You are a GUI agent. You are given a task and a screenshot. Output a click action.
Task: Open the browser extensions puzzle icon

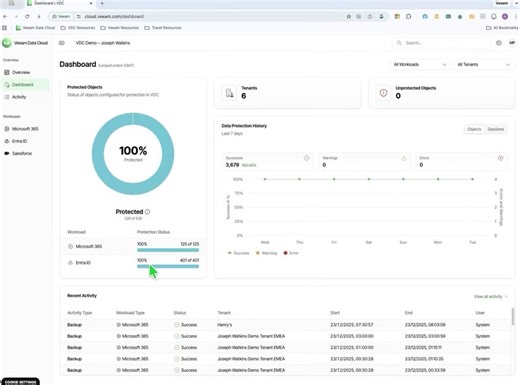pyautogui.click(x=408, y=16)
